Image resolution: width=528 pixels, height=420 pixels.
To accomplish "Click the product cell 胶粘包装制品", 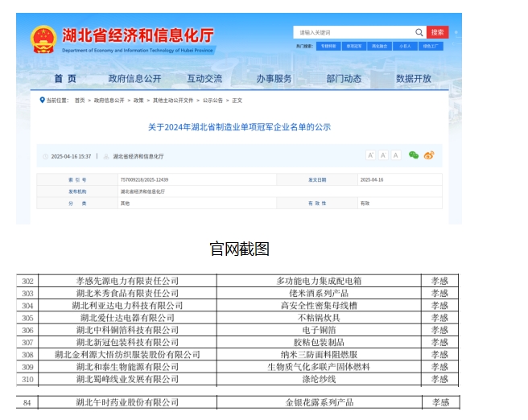I will pyautogui.click(x=319, y=342).
